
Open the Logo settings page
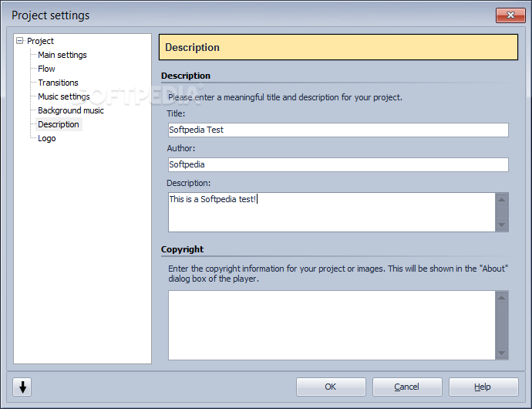47,139
